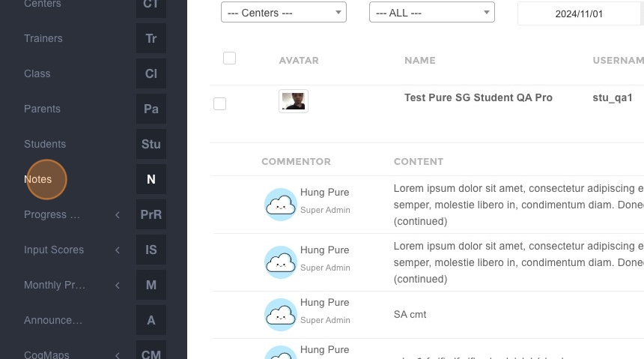Click the stu_qa1 username
This screenshot has height=359, width=644.
(x=613, y=97)
